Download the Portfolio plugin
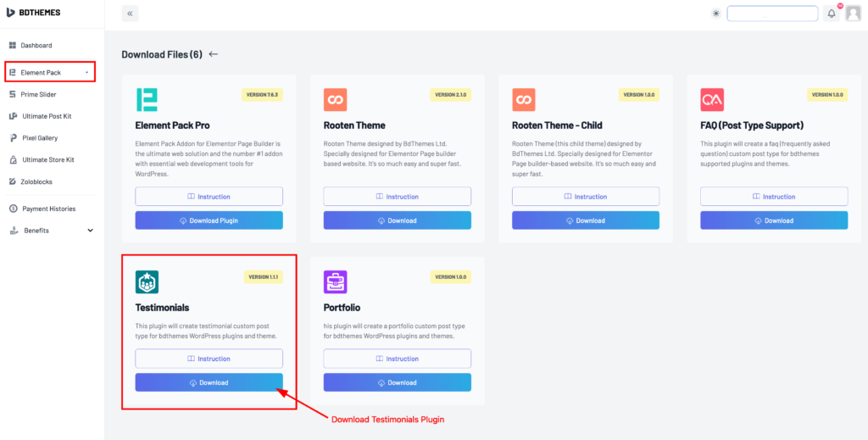This screenshot has width=868, height=440. point(397,382)
